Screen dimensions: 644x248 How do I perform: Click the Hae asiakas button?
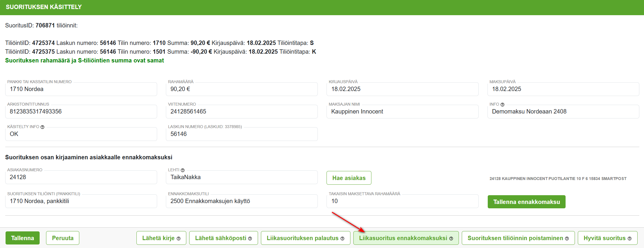349,178
